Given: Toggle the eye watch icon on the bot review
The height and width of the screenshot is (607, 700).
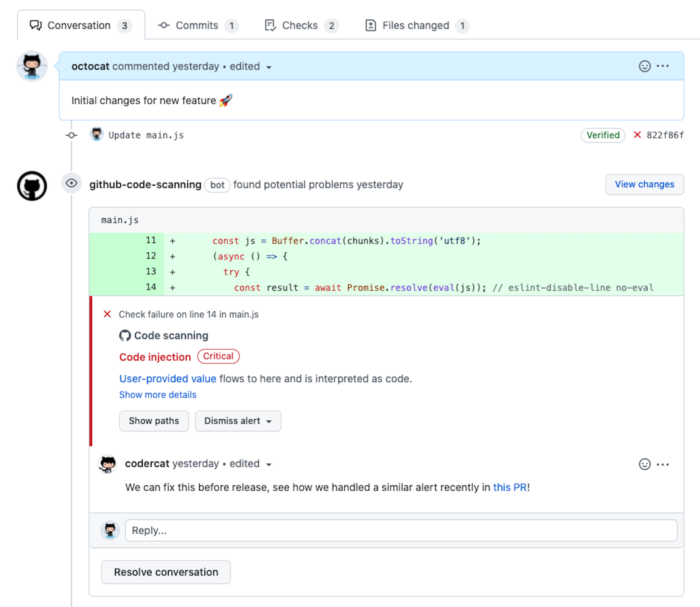Looking at the screenshot, I should (x=72, y=184).
